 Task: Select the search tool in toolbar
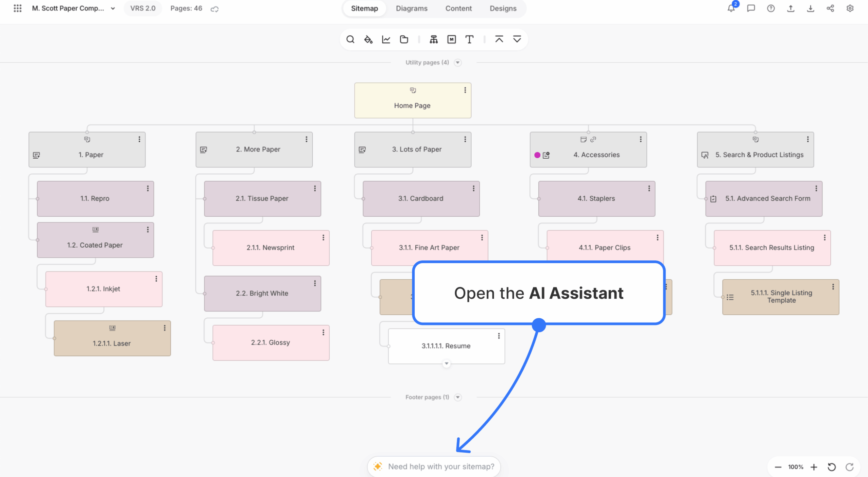[x=350, y=39]
